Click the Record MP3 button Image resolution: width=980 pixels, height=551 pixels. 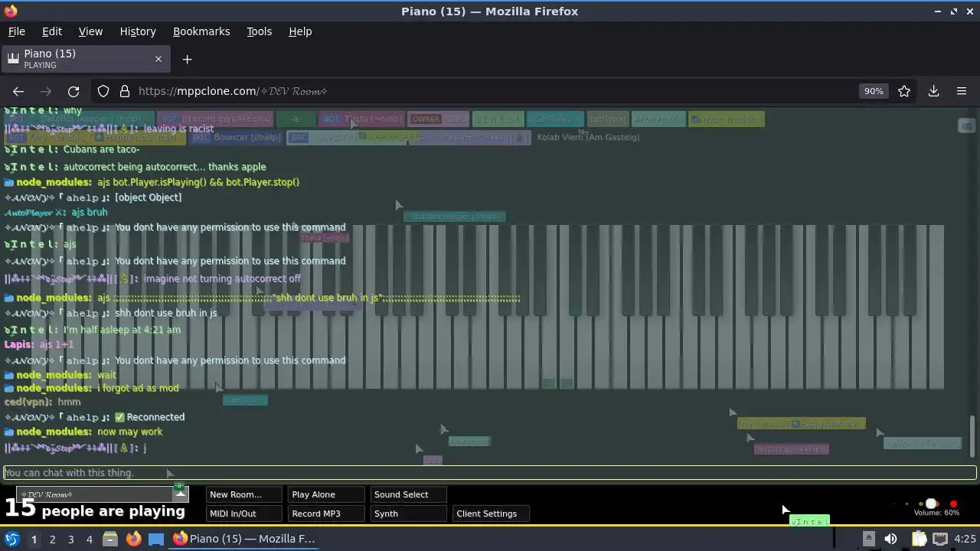tap(325, 514)
